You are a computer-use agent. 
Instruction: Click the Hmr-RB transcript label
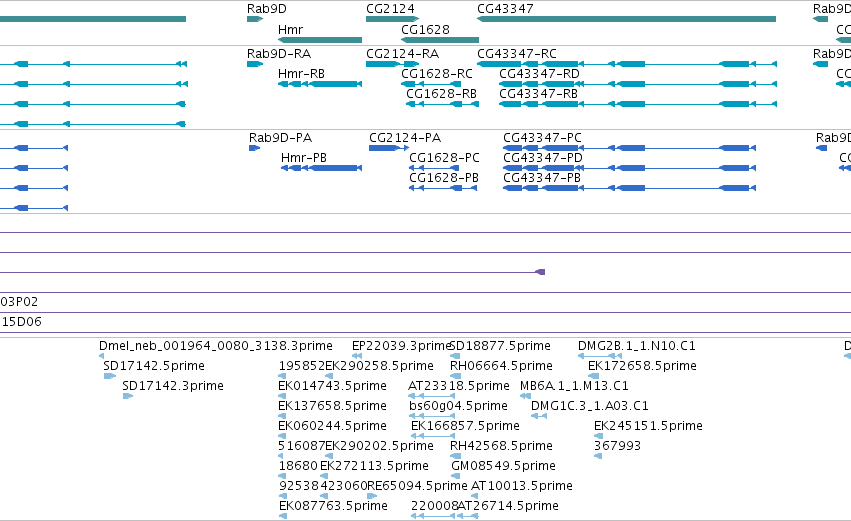[x=301, y=74]
